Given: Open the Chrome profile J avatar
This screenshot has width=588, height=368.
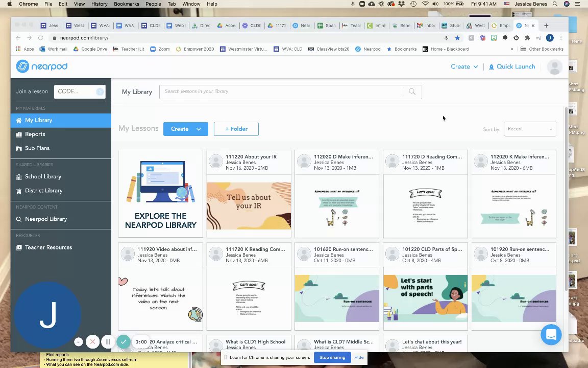Looking at the screenshot, I should point(550,38).
